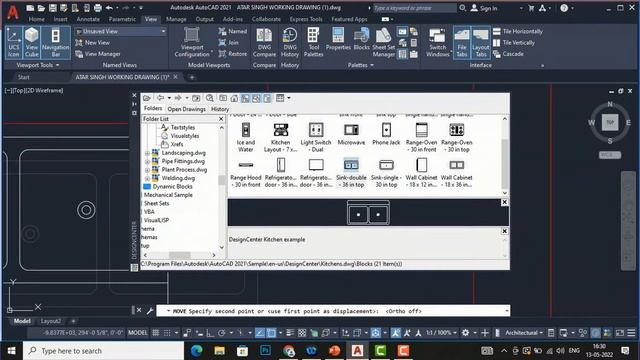Screen dimensions: 640x360
Task: Toggle Tree View in DesignCenter toolbar
Action: point(245,98)
